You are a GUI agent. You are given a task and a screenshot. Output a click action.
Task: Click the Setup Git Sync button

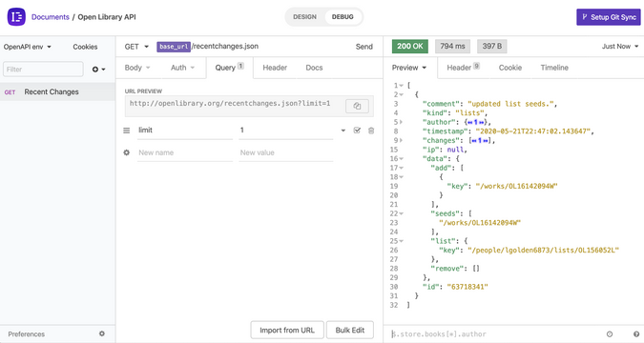pyautogui.click(x=609, y=17)
